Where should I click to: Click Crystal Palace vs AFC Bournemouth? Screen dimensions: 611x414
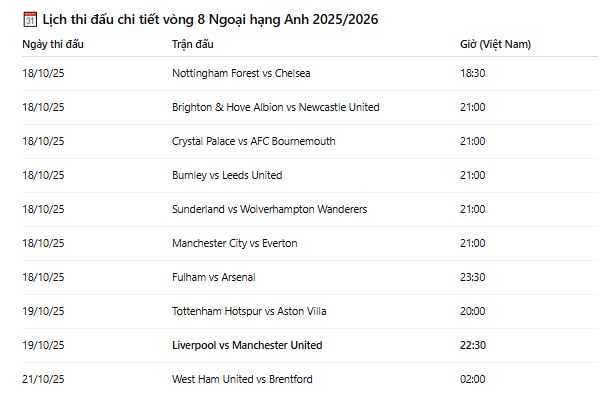[253, 141]
